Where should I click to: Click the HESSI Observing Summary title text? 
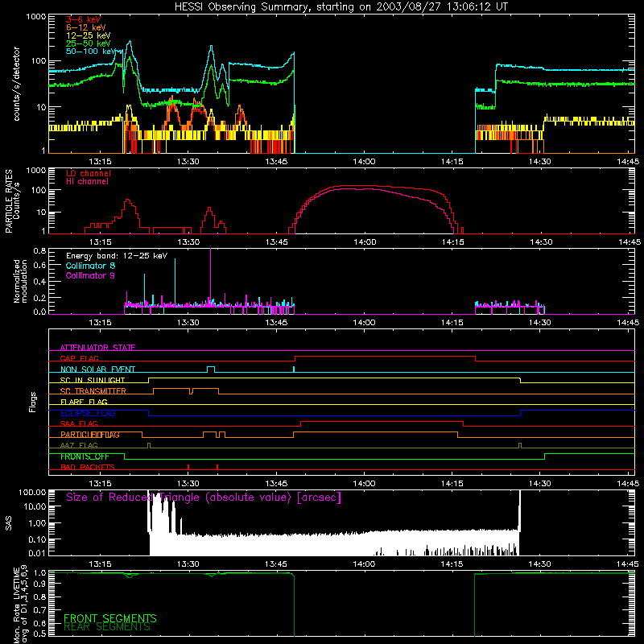point(341,7)
